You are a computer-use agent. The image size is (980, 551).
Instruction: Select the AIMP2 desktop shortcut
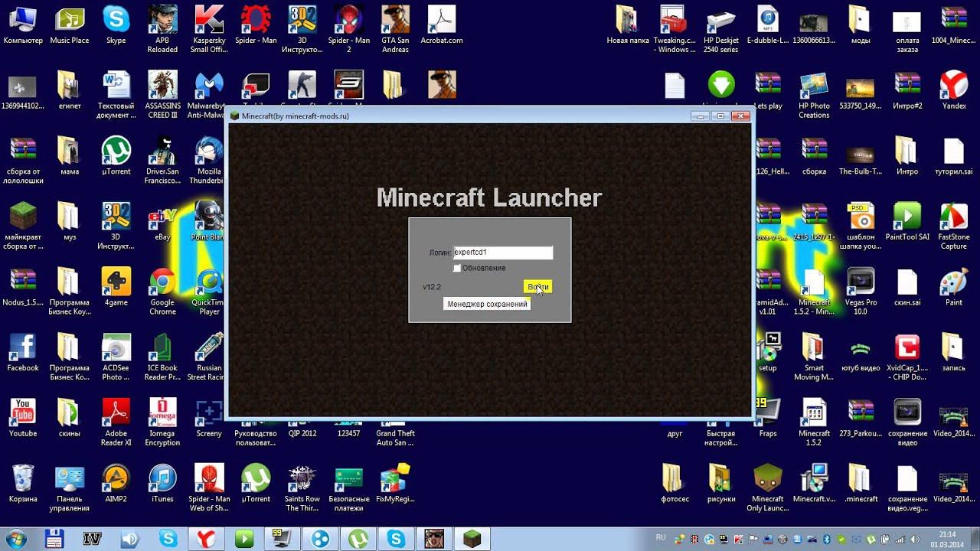coord(116,484)
